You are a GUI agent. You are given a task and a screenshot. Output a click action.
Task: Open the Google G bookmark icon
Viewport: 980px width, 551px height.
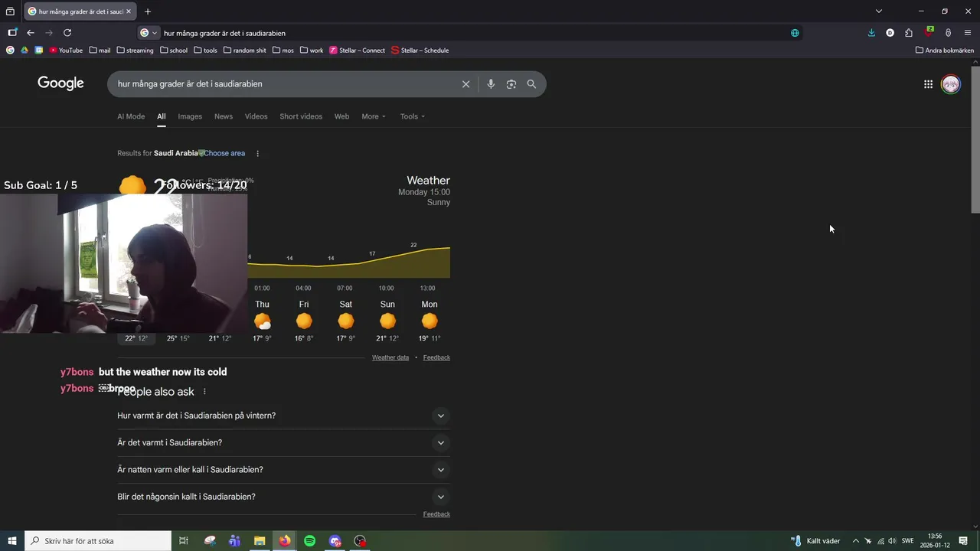coord(10,51)
